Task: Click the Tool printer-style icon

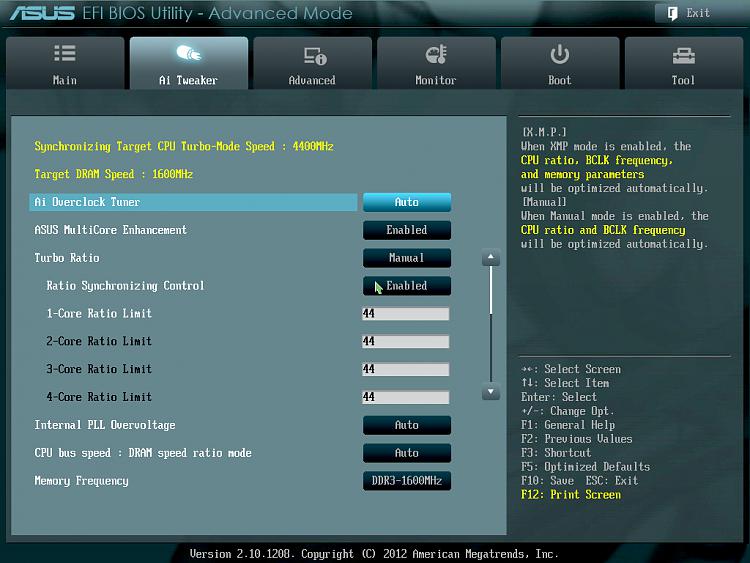Action: (x=684, y=56)
